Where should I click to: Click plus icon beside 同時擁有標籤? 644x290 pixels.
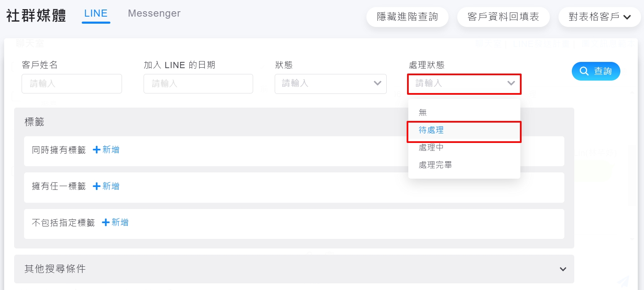click(97, 150)
